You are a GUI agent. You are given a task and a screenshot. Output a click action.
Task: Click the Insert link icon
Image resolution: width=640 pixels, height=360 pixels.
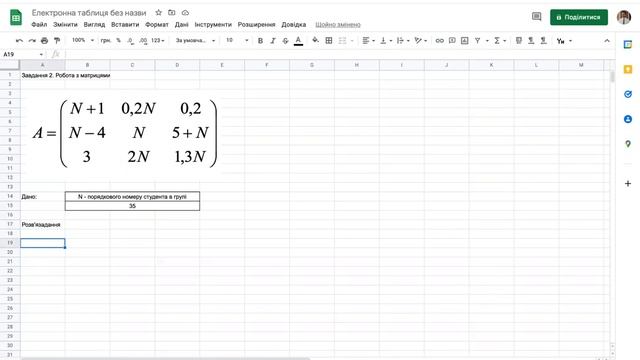coord(440,40)
